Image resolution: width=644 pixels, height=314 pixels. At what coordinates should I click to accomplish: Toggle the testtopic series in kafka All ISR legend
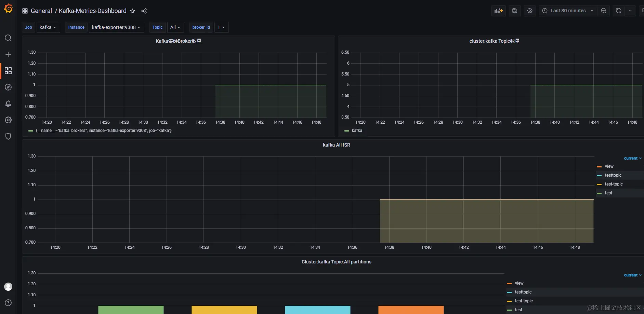click(613, 175)
